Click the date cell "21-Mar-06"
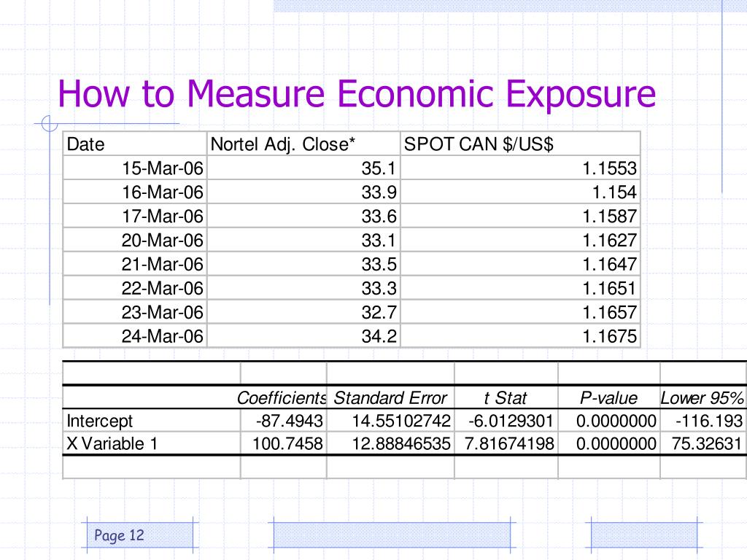This screenshot has width=747, height=560. pos(135,264)
